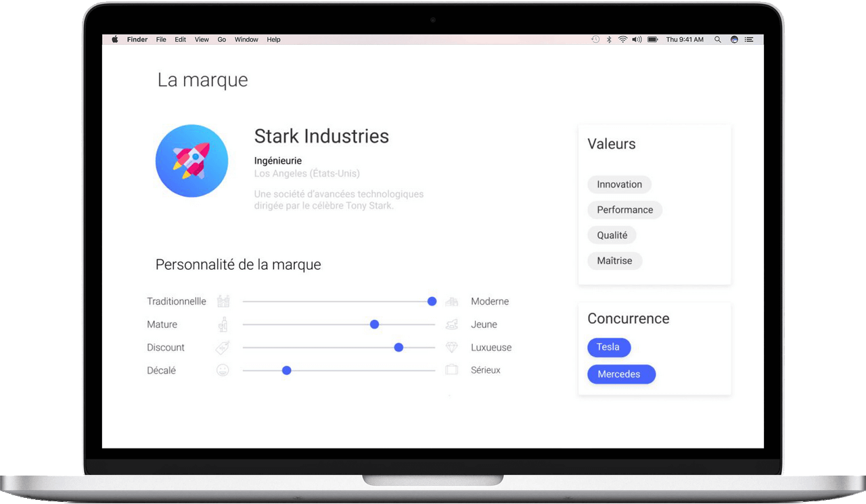Click the Traditionnellle label
Image resolution: width=866 pixels, height=504 pixels.
177,301
